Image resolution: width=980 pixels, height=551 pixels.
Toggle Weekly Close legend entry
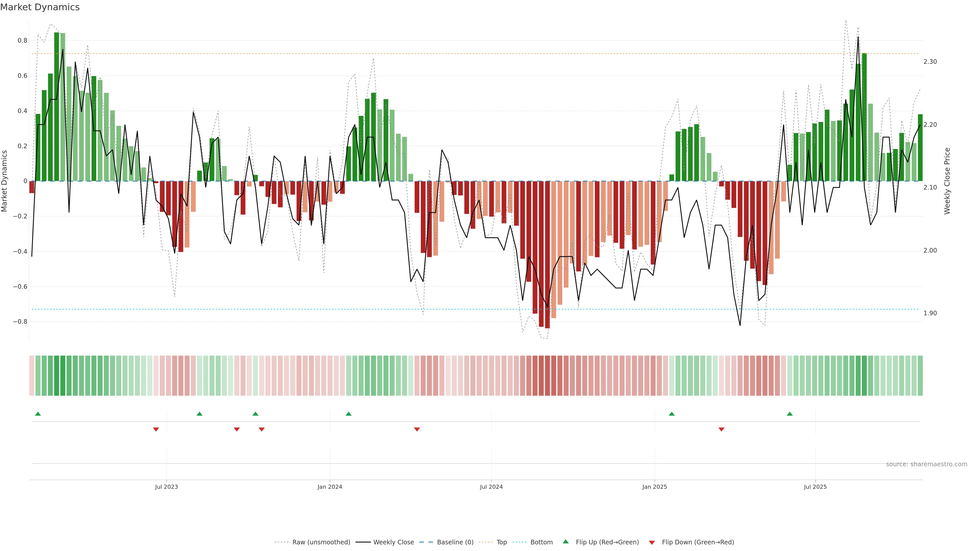tap(393, 542)
